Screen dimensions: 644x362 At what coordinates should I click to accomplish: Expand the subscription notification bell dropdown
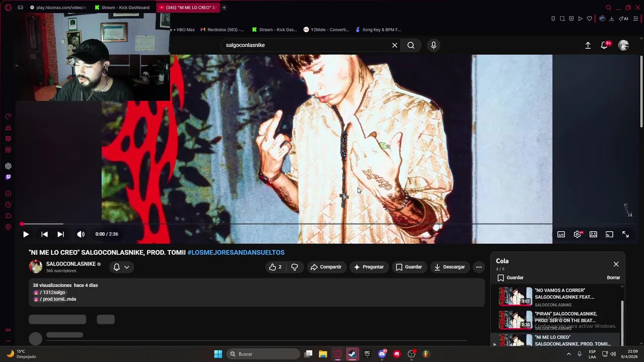121,267
